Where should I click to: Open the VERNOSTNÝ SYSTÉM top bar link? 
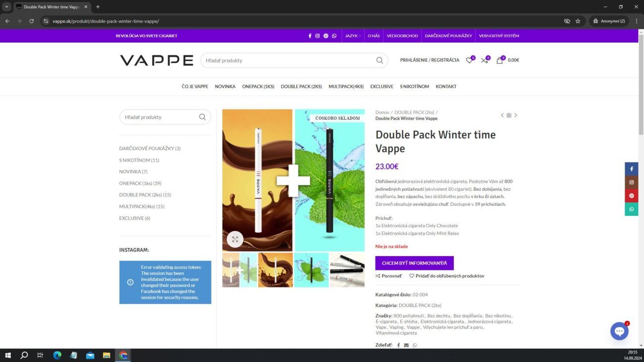point(499,36)
